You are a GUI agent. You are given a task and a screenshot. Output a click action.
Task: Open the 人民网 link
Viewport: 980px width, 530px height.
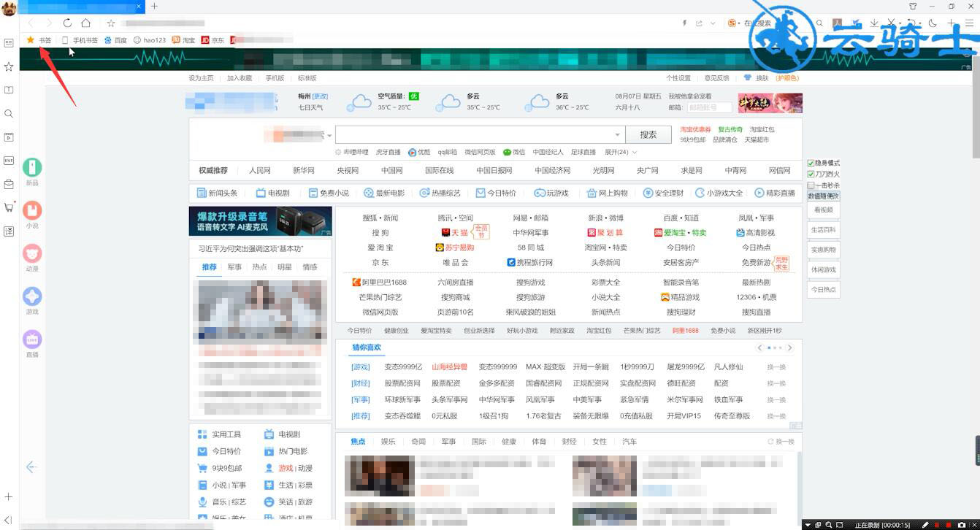(259, 170)
